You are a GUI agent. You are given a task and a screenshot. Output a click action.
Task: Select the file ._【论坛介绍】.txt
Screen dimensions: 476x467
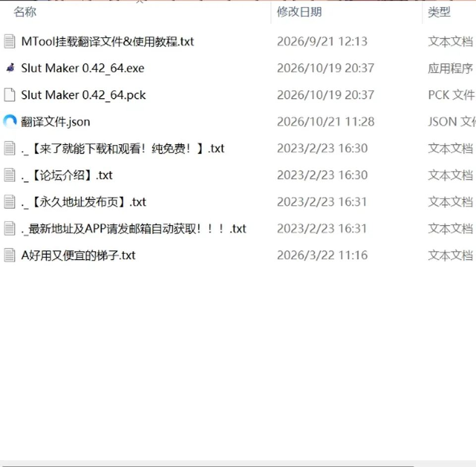(67, 175)
